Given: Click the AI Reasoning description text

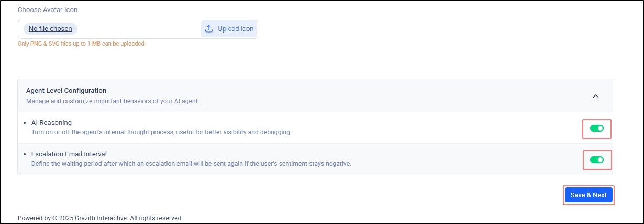Looking at the screenshot, I should pyautogui.click(x=161, y=132).
